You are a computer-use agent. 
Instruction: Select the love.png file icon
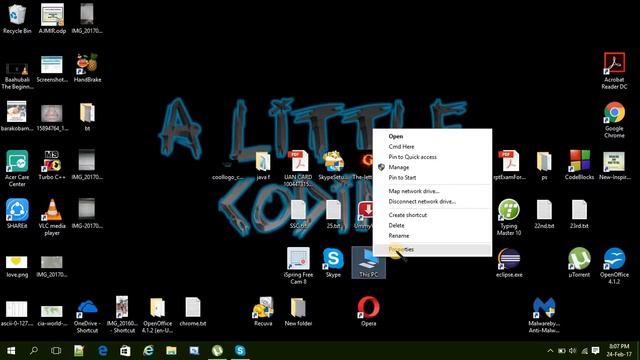(x=17, y=266)
